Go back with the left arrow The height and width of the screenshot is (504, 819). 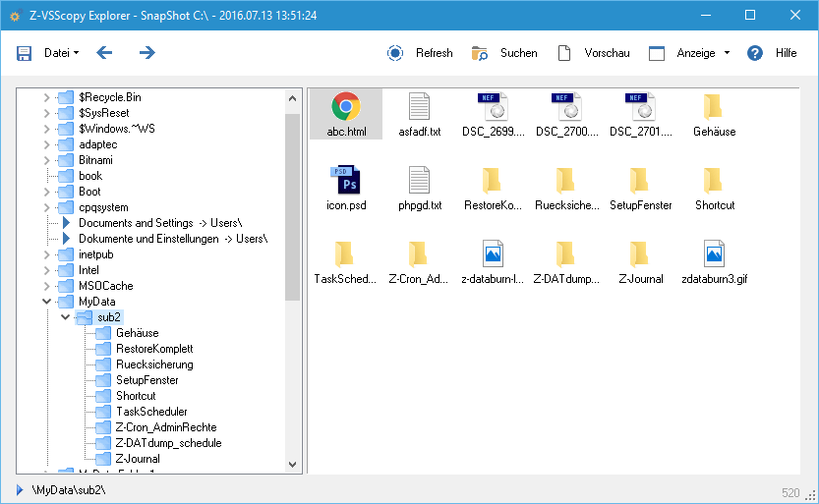104,52
